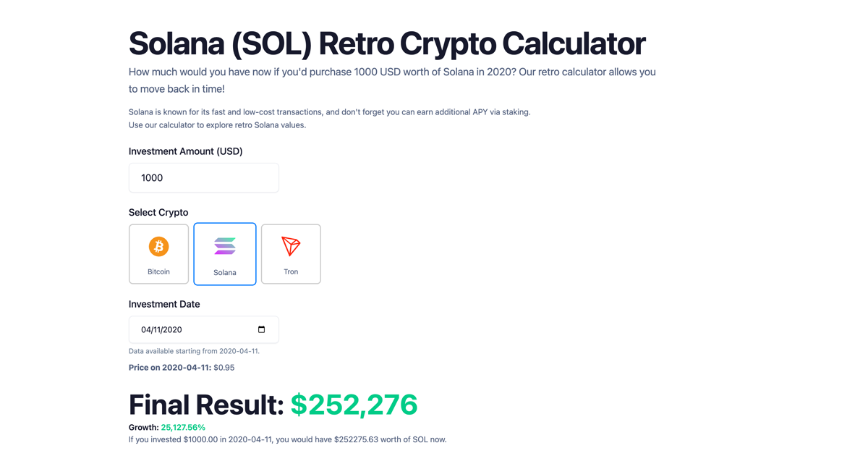This screenshot has width=868, height=456.
Task: Focus the investment amount field showing 1000
Action: 203,178
